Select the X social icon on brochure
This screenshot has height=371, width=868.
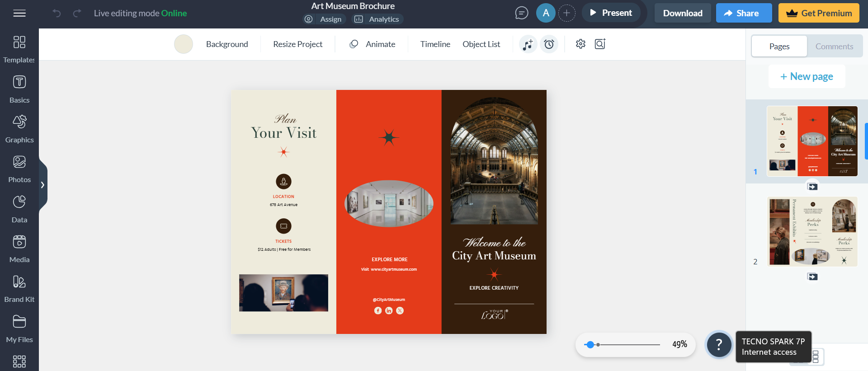[x=400, y=310]
